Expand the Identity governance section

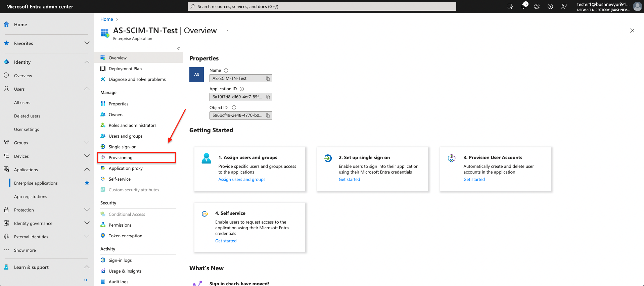tap(87, 223)
